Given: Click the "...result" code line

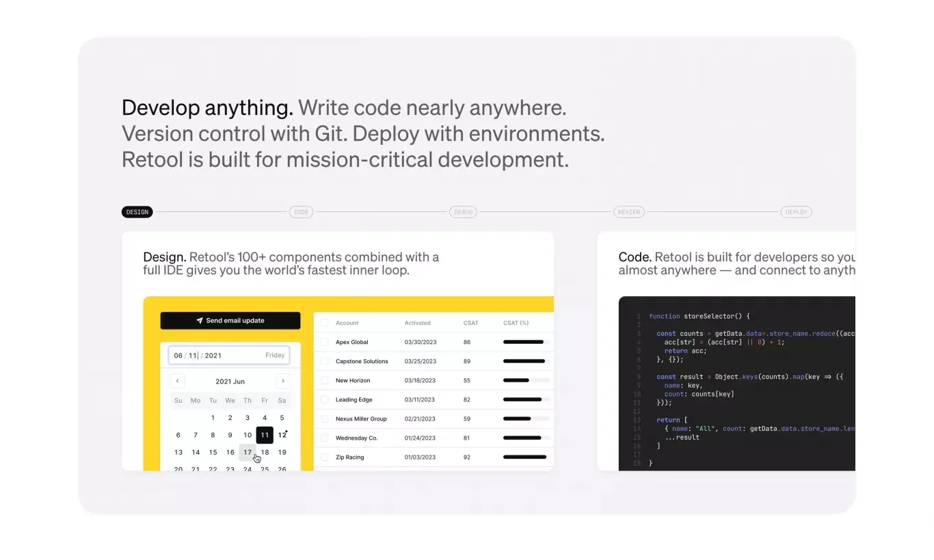Looking at the screenshot, I should click(x=682, y=437).
